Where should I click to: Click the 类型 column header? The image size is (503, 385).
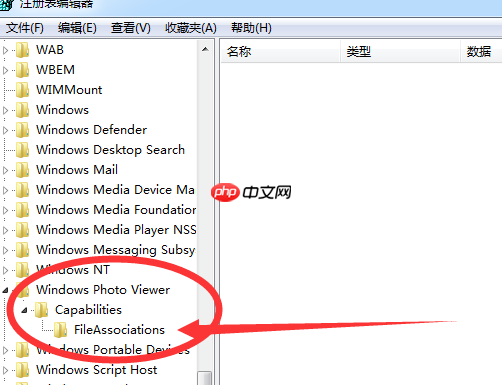point(400,52)
